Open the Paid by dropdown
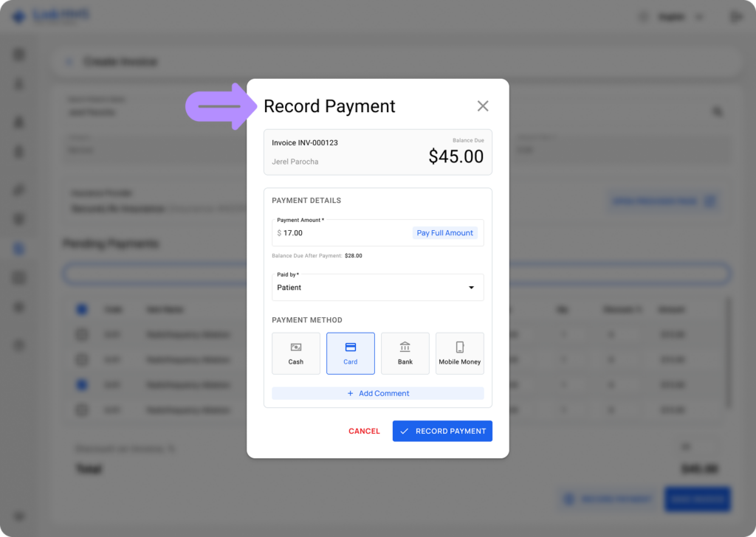756x537 pixels. click(x=377, y=288)
